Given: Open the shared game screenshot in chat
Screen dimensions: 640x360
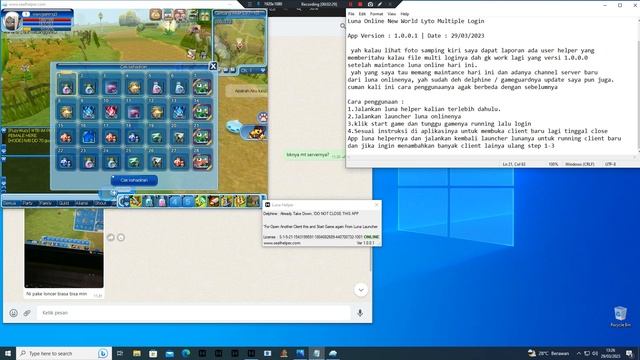Looking at the screenshot, I should (x=64, y=248).
